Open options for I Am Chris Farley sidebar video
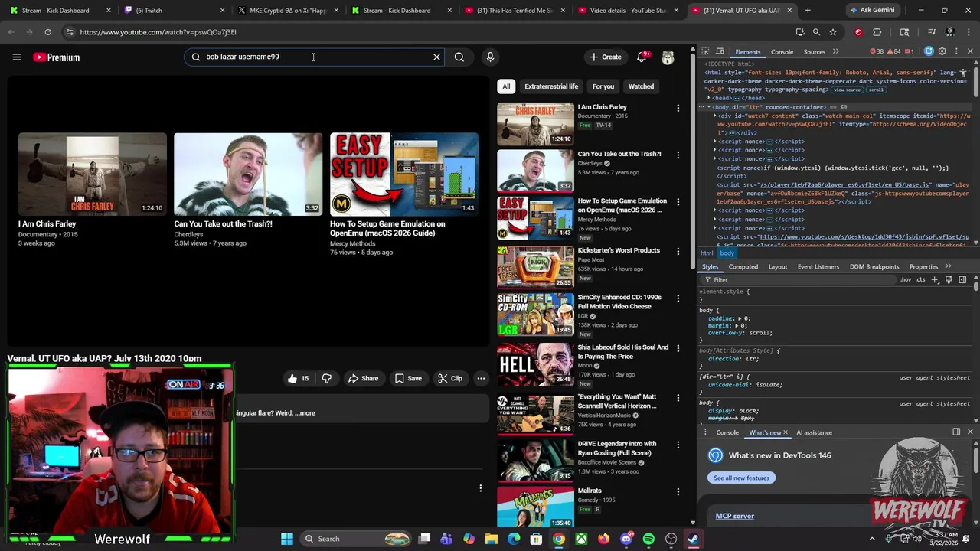The width and height of the screenshot is (980, 551). (x=678, y=108)
